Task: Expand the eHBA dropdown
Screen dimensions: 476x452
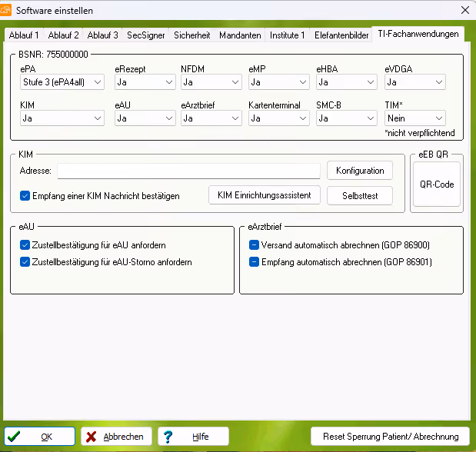Action: click(346, 82)
